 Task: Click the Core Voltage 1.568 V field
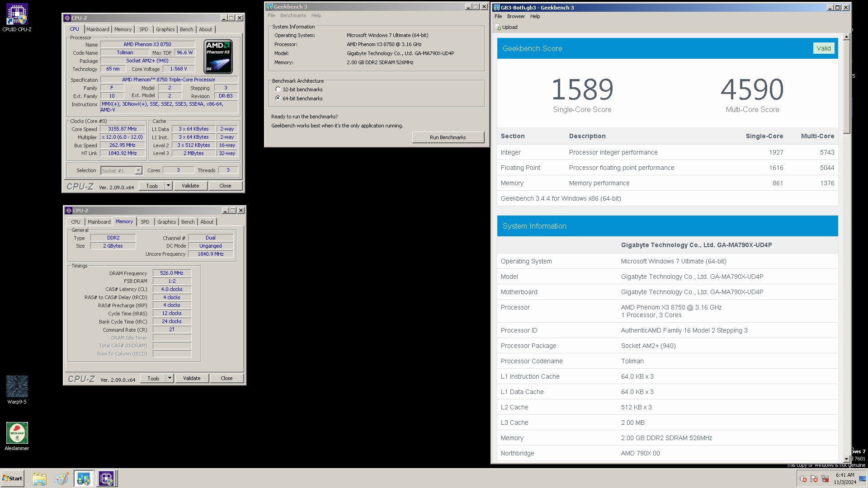[178, 69]
